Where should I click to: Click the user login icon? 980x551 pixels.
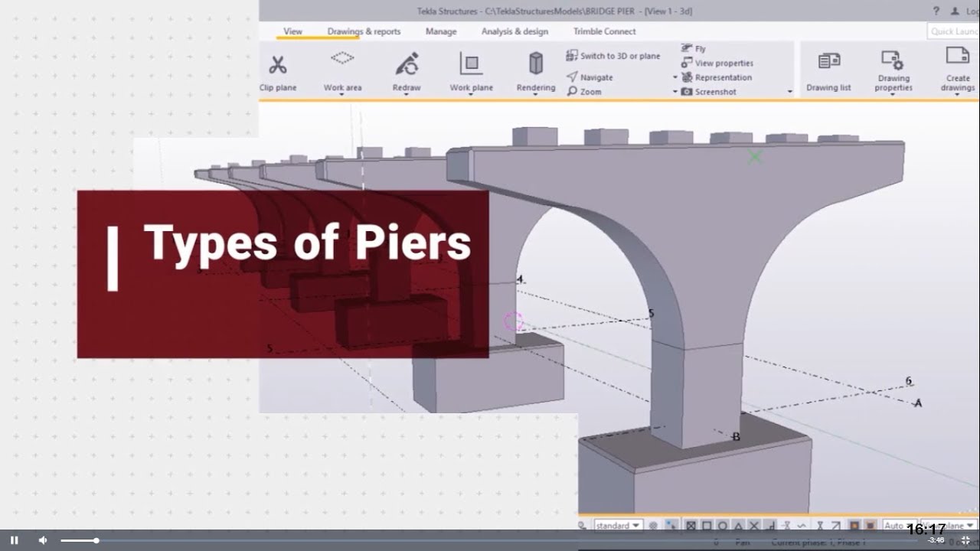(x=954, y=11)
